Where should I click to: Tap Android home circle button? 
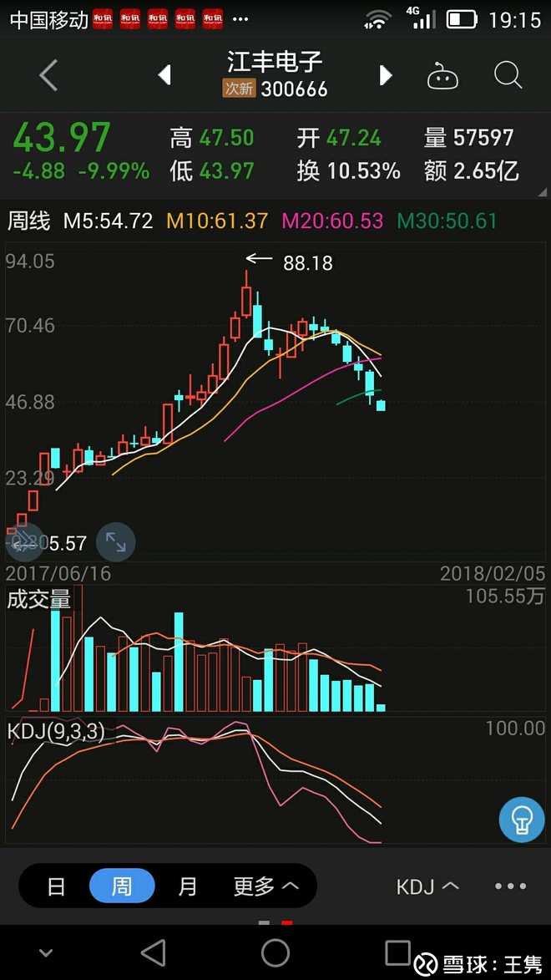click(275, 953)
